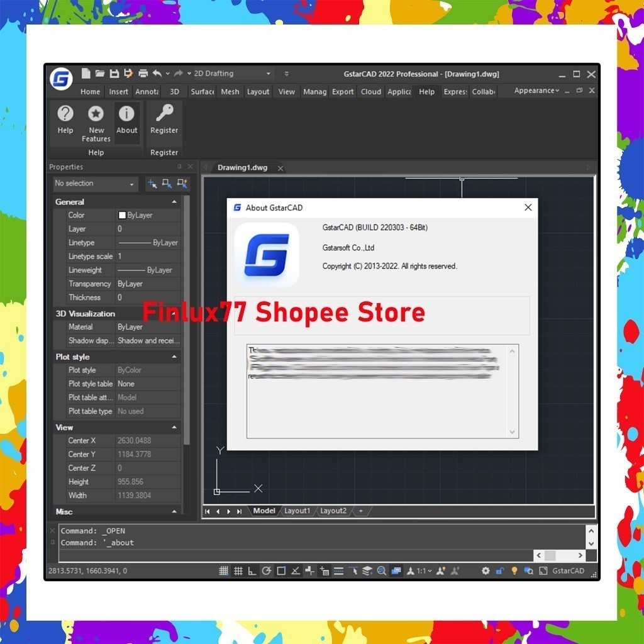The width and height of the screenshot is (644, 644).
Task: Click the Save icon in quick access toolbar
Action: coord(114,74)
